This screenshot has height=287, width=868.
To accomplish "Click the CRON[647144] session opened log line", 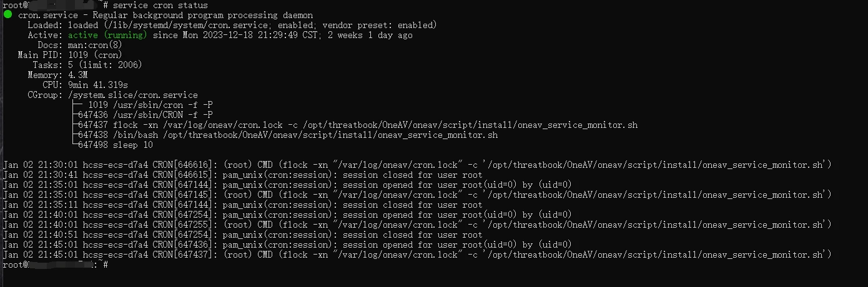I will point(287,185).
